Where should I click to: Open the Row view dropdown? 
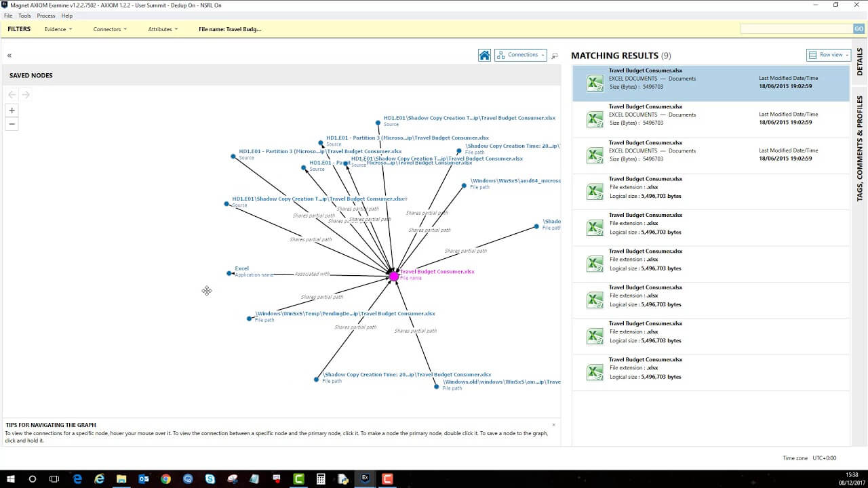(828, 55)
